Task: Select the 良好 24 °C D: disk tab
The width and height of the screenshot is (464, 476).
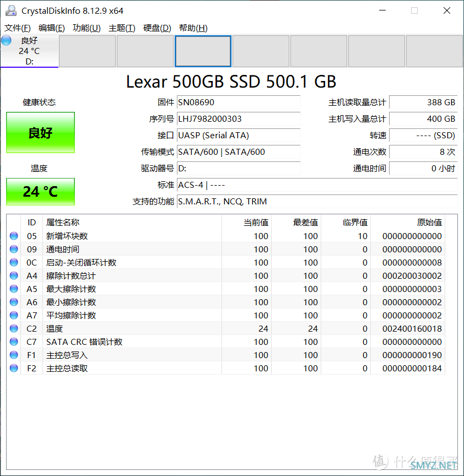Action: 29,51
